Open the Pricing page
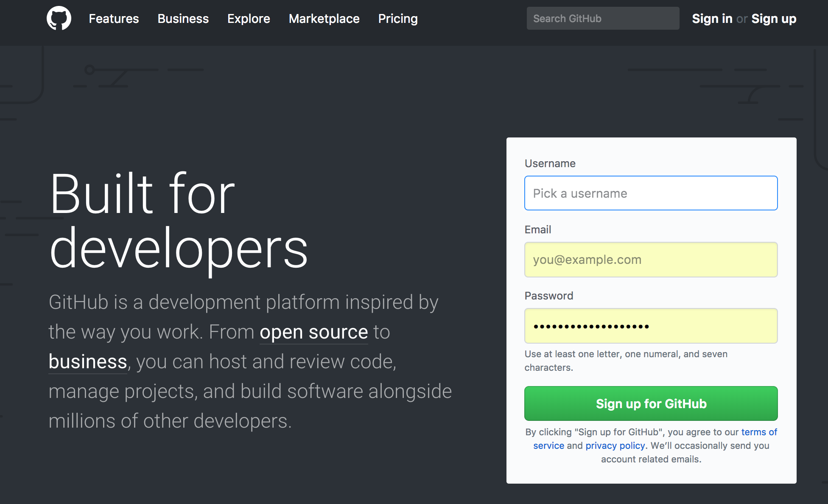This screenshot has height=504, width=828. click(398, 19)
